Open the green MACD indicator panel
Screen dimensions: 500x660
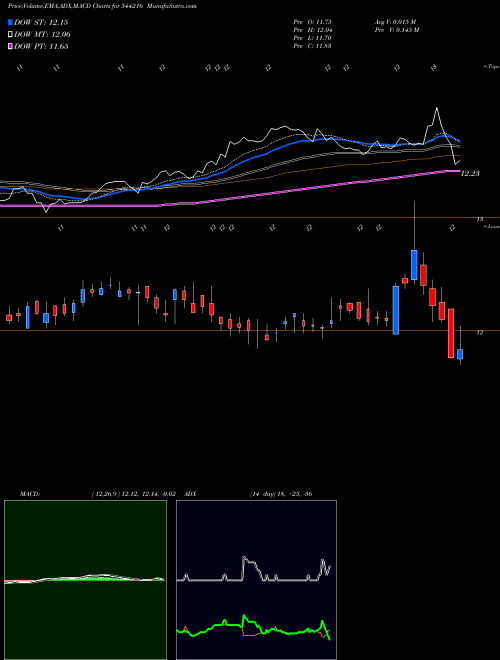(85, 580)
